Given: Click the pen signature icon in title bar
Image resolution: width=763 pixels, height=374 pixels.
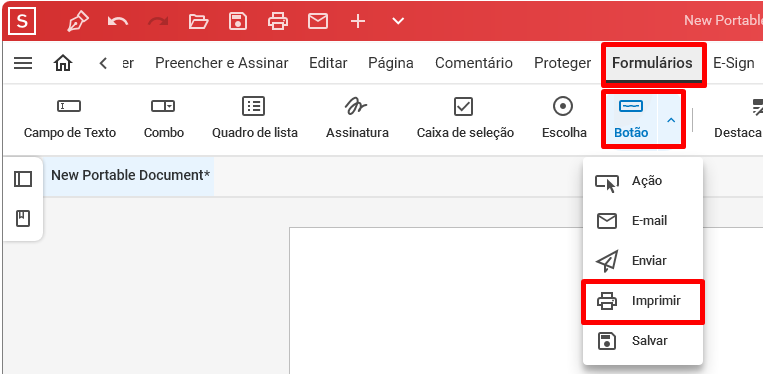Looking at the screenshot, I should tap(78, 21).
